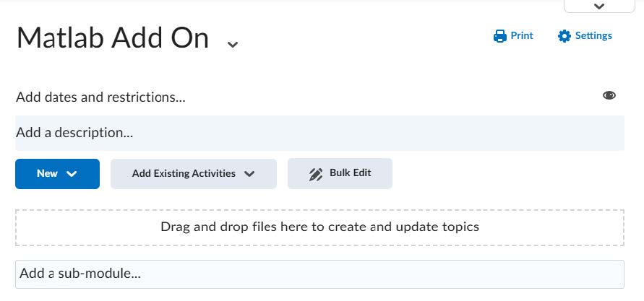Viewport: 644px width, 301px height.
Task: Expand the collapsed panel chevron at top right
Action: 598,6
